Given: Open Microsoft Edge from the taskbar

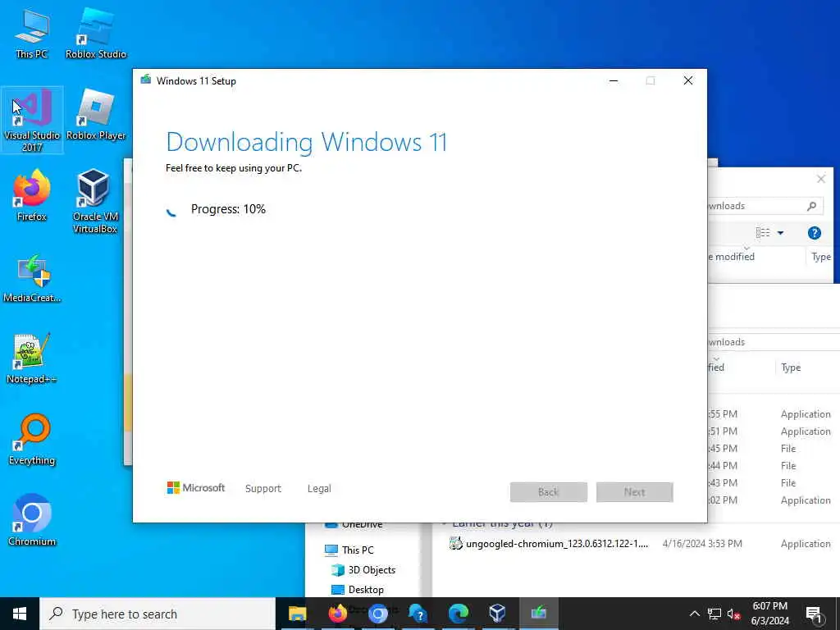Looking at the screenshot, I should (458, 614).
